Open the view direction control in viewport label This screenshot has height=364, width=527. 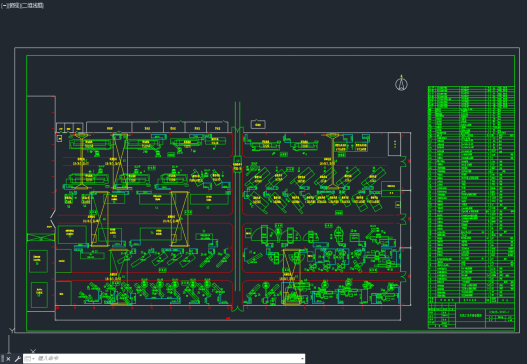point(14,6)
